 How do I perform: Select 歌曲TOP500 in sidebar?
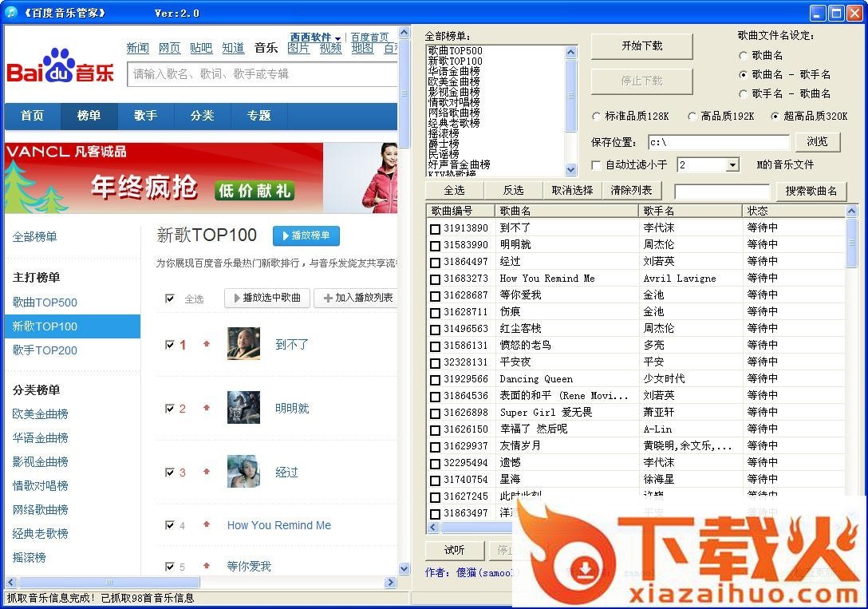tap(45, 303)
